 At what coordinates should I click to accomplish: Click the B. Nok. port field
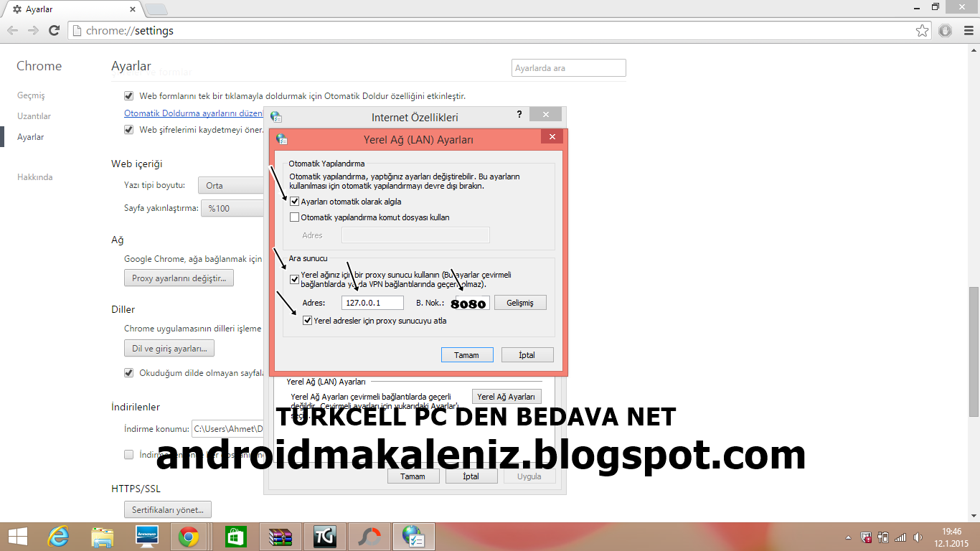coord(472,303)
